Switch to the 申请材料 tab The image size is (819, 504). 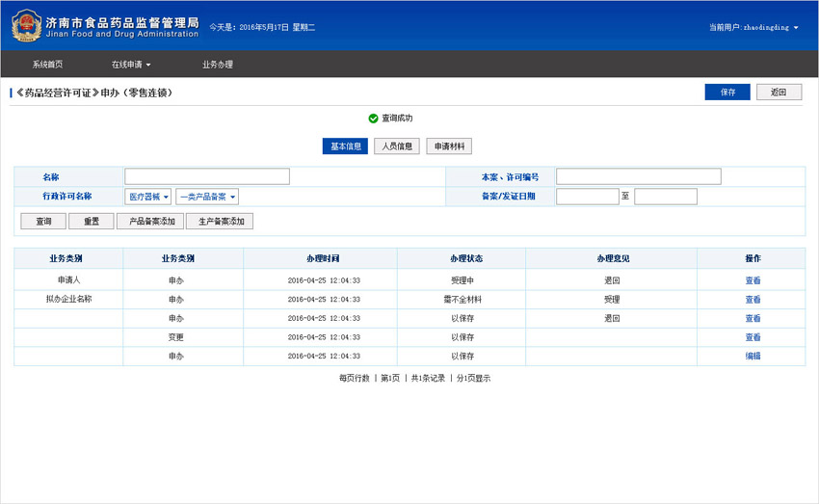449,146
